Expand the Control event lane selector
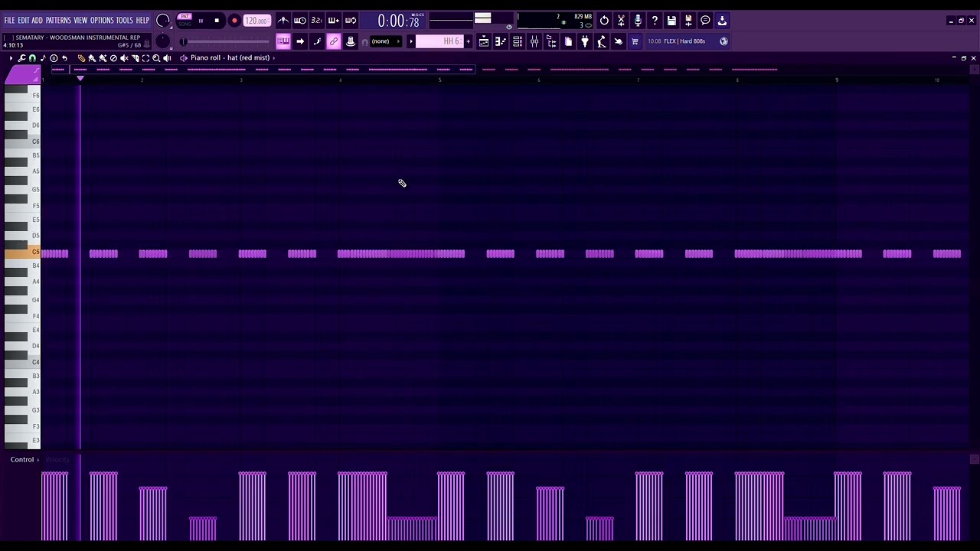The image size is (980, 551). 25,459
